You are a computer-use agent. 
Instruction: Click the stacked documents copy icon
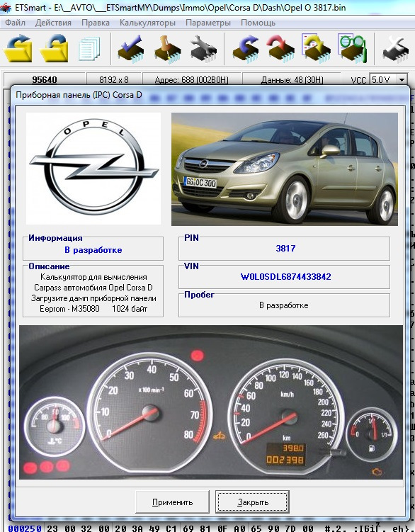(89, 48)
